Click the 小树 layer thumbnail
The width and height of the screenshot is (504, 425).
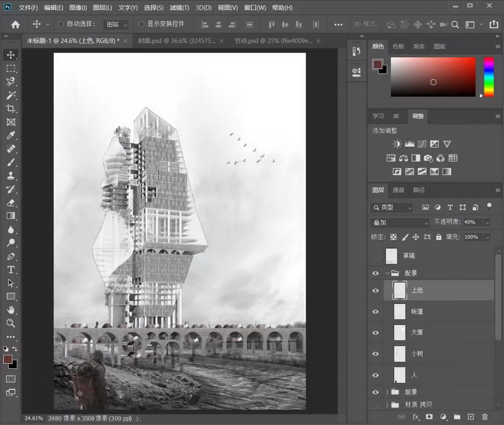[400, 354]
